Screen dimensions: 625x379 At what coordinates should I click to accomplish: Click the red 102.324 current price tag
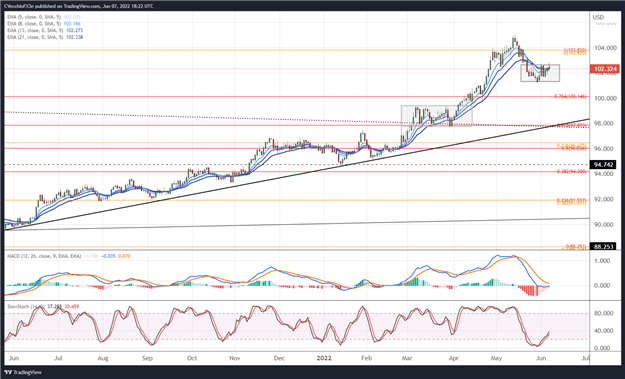[x=605, y=69]
